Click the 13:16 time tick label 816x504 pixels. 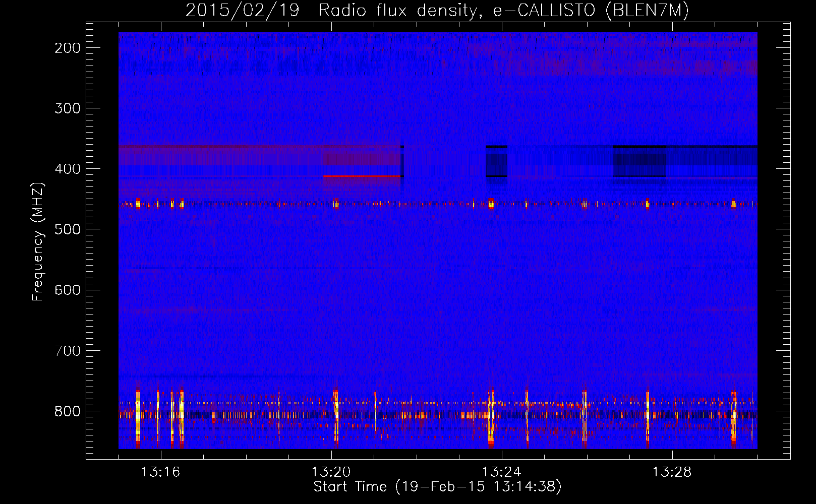161,472
